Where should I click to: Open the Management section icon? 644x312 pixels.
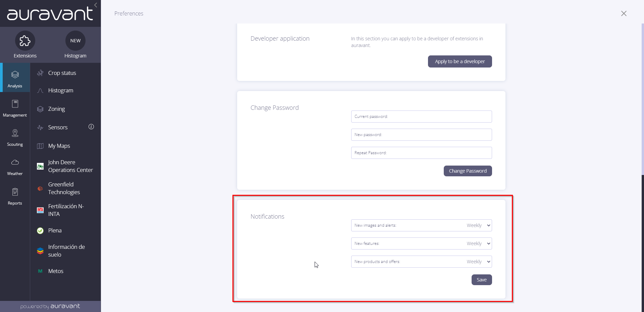point(15,104)
